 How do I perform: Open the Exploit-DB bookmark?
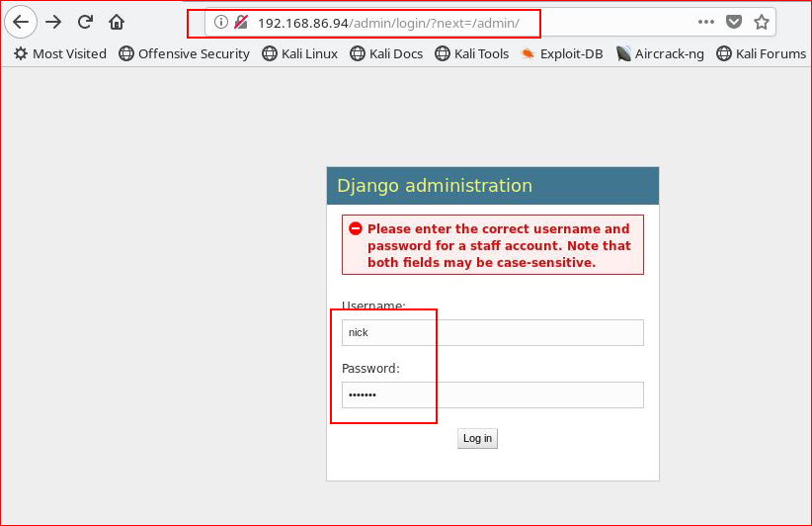(562, 54)
